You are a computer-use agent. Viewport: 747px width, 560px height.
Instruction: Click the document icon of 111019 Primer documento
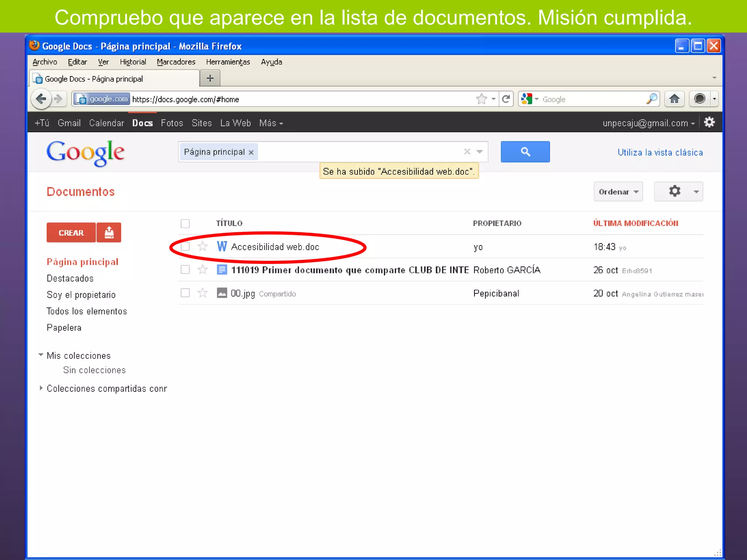[x=222, y=270]
